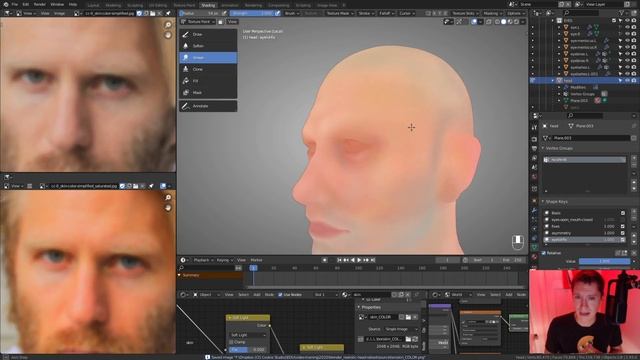Adjust the brush Strength slider

point(252,13)
